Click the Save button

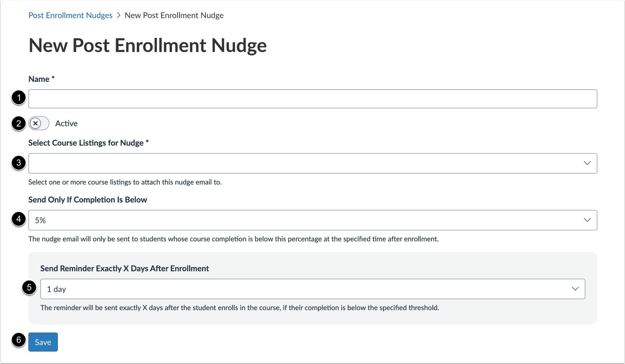point(43,342)
